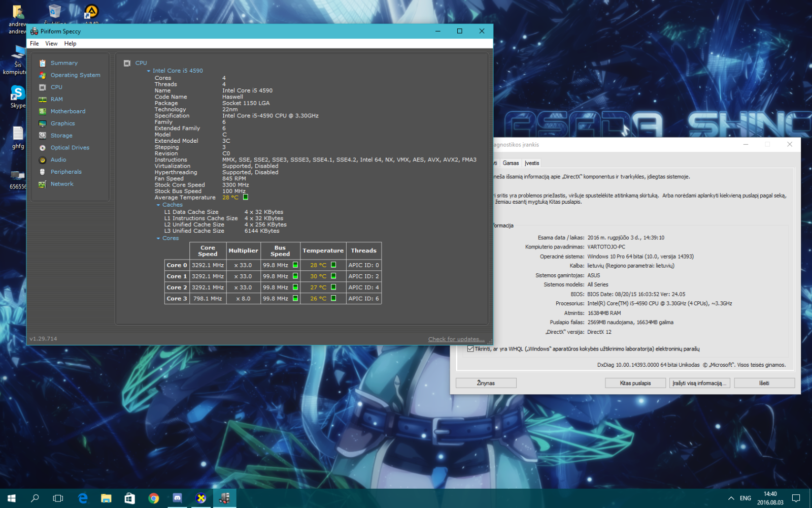Launch Google Chrome from taskbar
This screenshot has height=508, width=812.
pyautogui.click(x=154, y=498)
